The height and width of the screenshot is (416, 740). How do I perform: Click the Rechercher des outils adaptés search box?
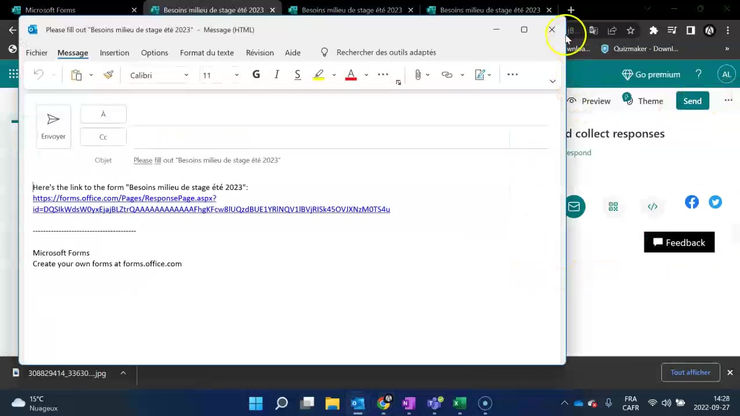386,52
